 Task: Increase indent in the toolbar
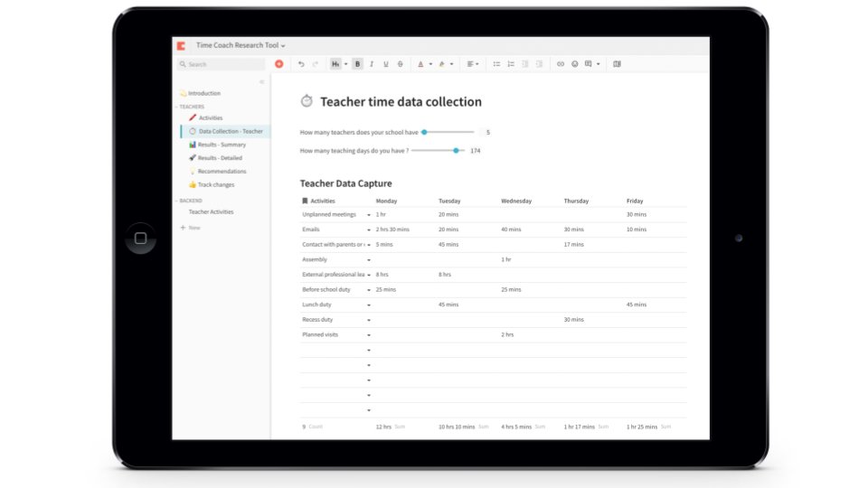pos(539,64)
